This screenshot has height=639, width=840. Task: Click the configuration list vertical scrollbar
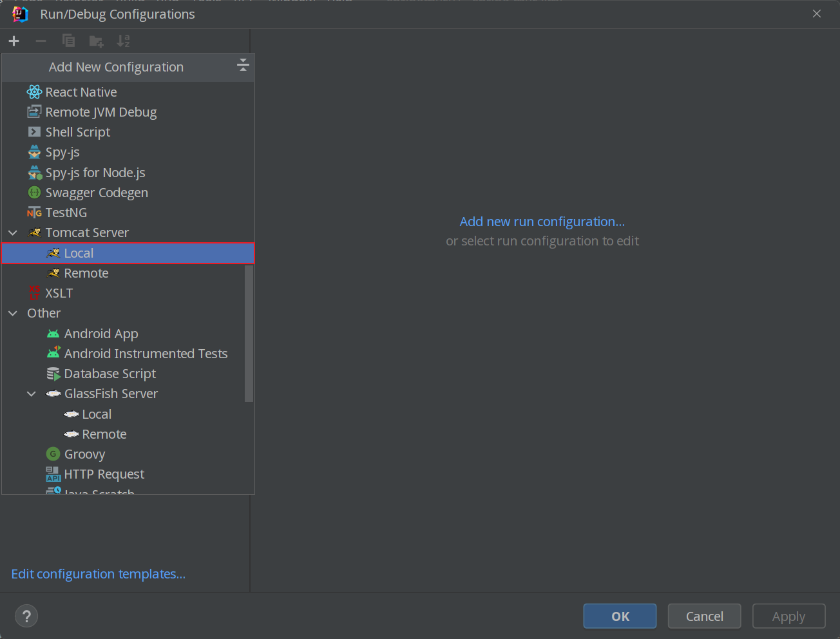pos(249,333)
